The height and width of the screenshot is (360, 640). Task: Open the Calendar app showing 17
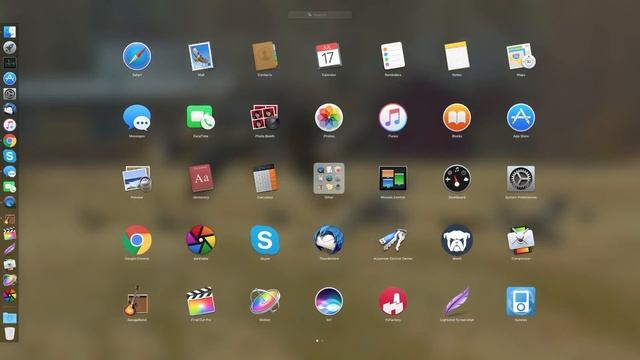329,56
